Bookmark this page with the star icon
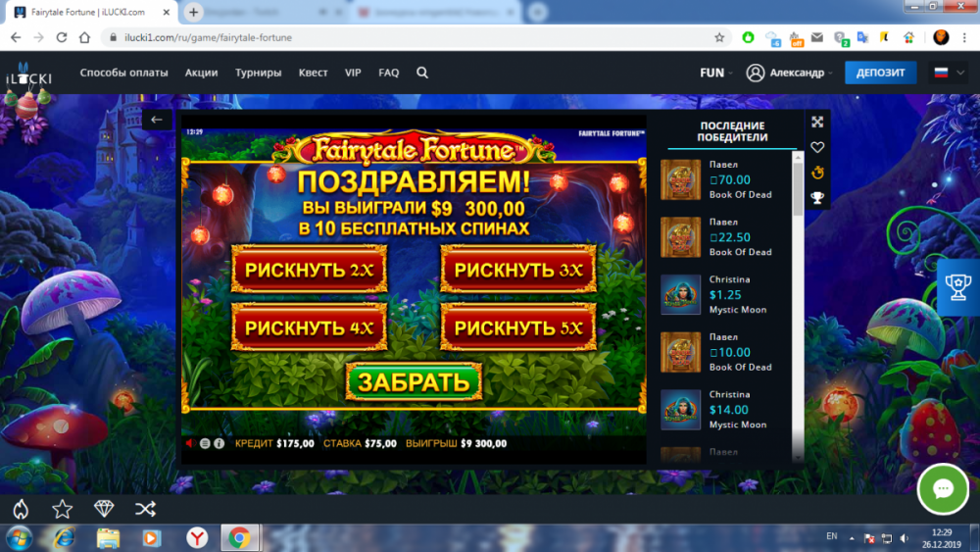The width and height of the screenshot is (980, 552). pyautogui.click(x=719, y=37)
